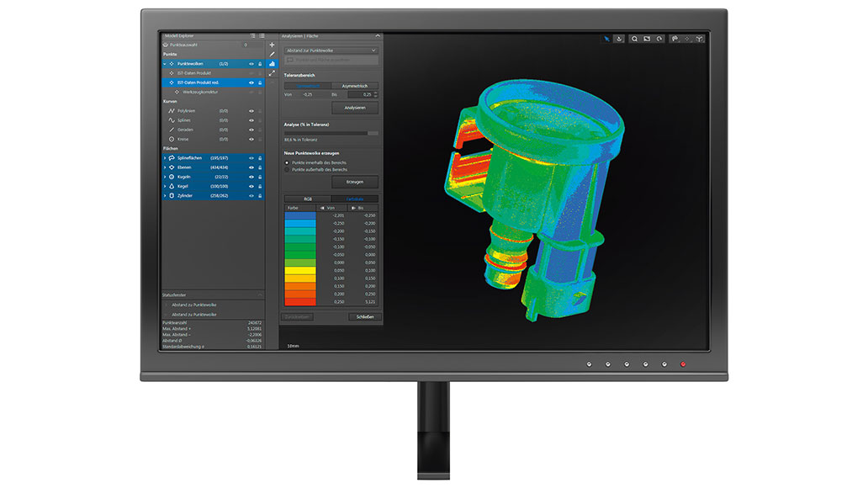This screenshot has width=868, height=488.
Task: Click the plus add icon in side strip
Action: [272, 45]
